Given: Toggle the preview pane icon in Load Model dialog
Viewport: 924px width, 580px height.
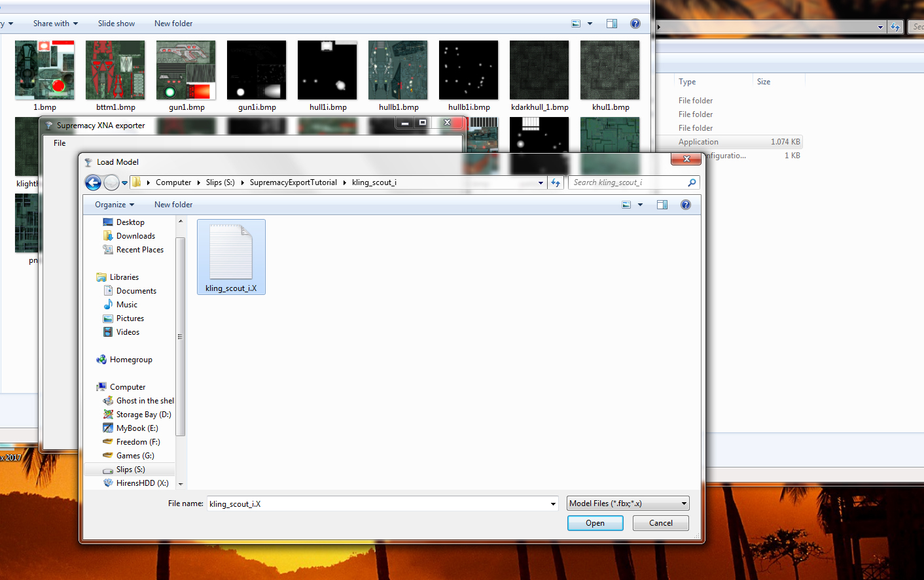Looking at the screenshot, I should point(662,205).
